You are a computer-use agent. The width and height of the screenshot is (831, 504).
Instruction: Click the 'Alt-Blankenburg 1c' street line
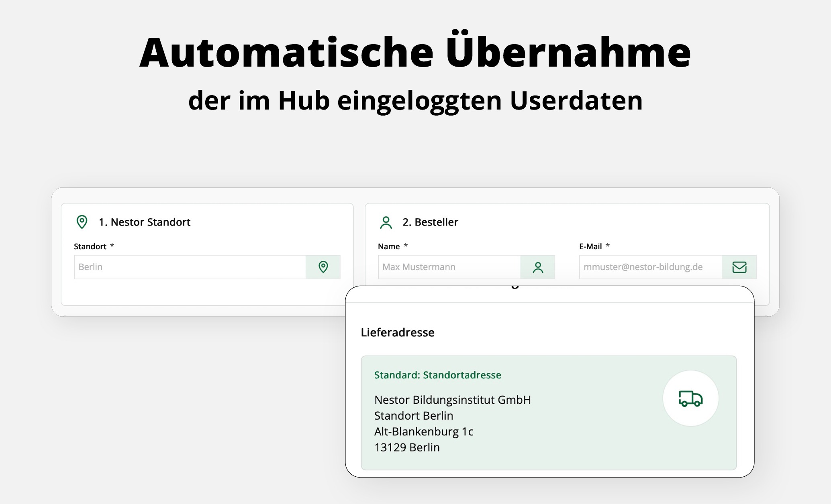(x=424, y=431)
